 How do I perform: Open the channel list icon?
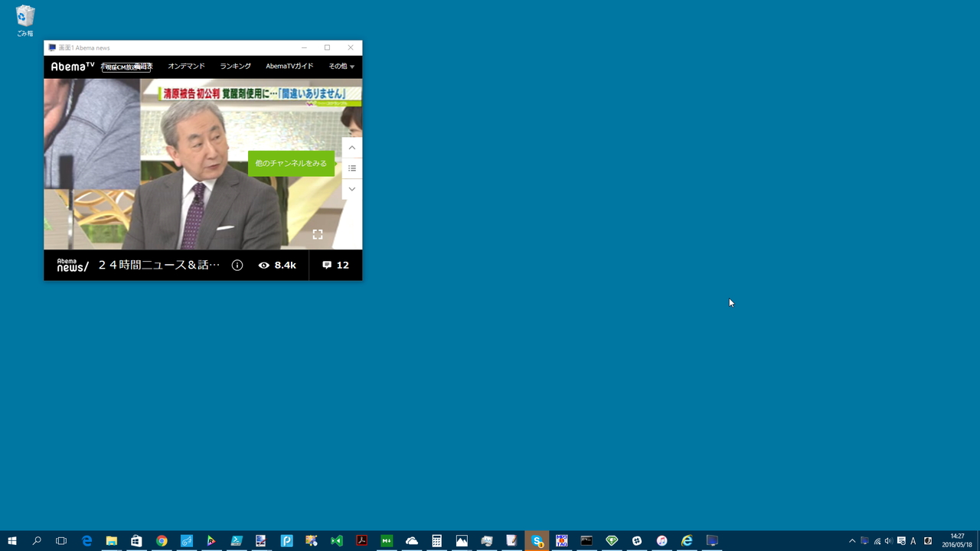click(352, 168)
